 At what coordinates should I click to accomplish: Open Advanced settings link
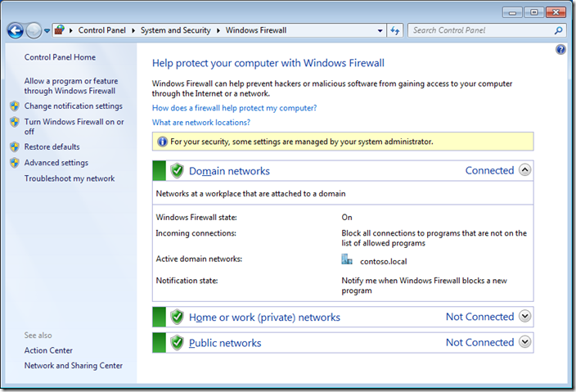pyautogui.click(x=56, y=163)
